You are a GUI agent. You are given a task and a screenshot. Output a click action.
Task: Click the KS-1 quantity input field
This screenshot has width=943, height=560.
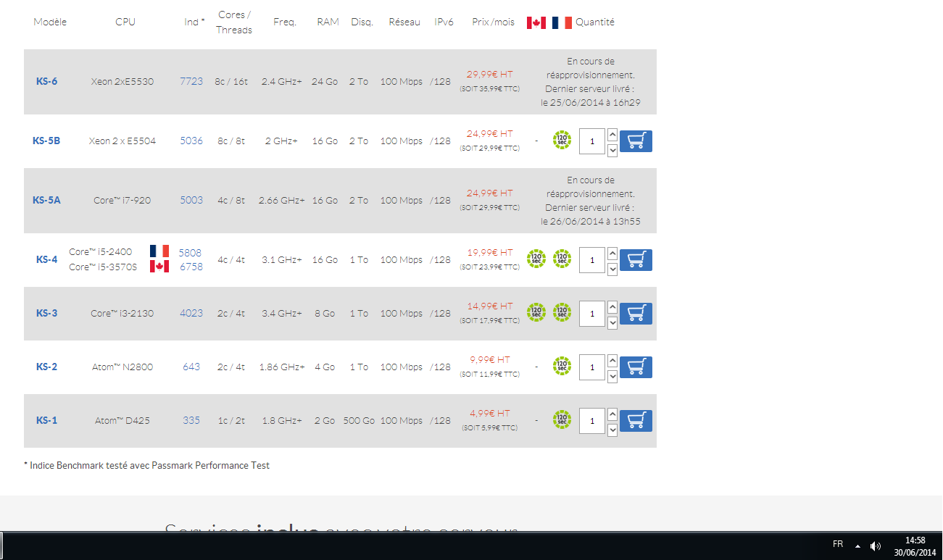(592, 421)
